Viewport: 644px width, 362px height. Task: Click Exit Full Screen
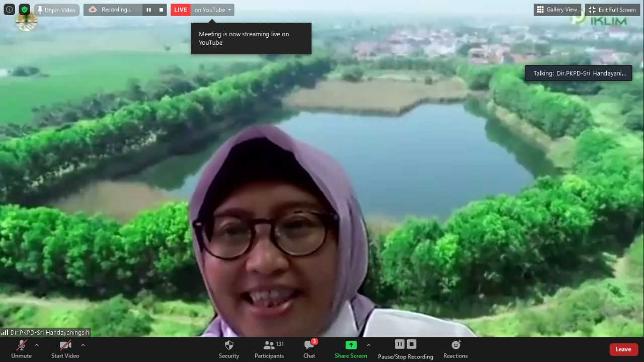coord(612,10)
